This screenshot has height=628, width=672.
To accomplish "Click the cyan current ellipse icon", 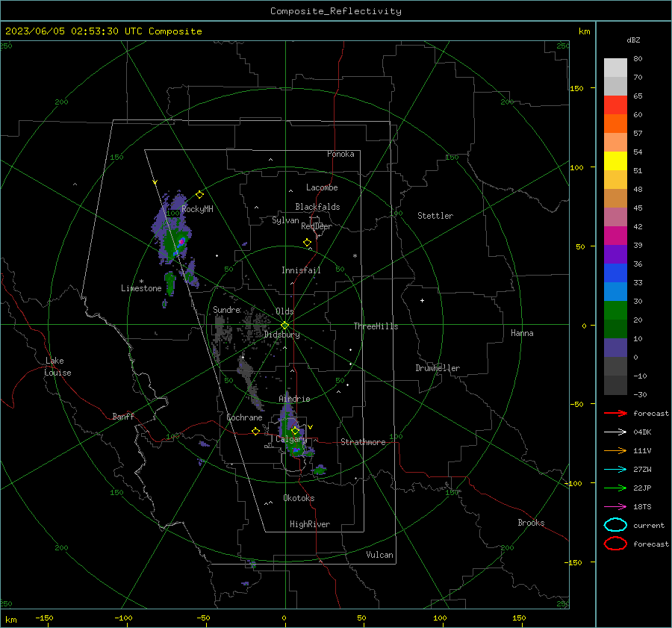I will (x=615, y=525).
